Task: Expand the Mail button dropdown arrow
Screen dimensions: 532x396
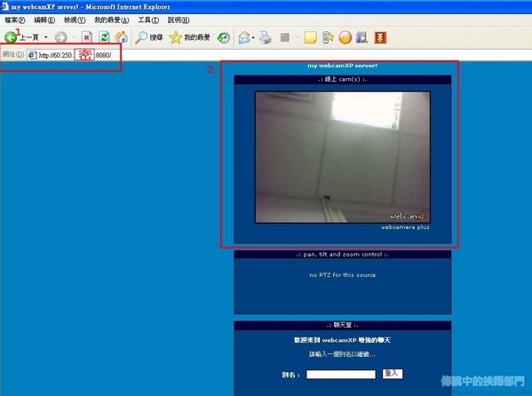Action: tap(253, 37)
